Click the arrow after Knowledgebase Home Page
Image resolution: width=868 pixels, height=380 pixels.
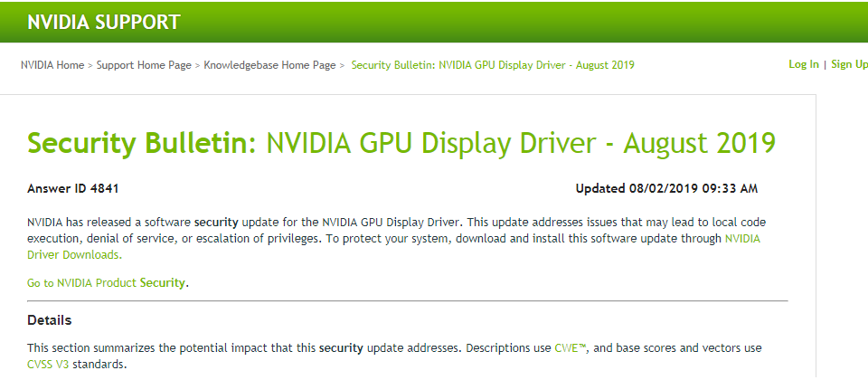point(342,66)
